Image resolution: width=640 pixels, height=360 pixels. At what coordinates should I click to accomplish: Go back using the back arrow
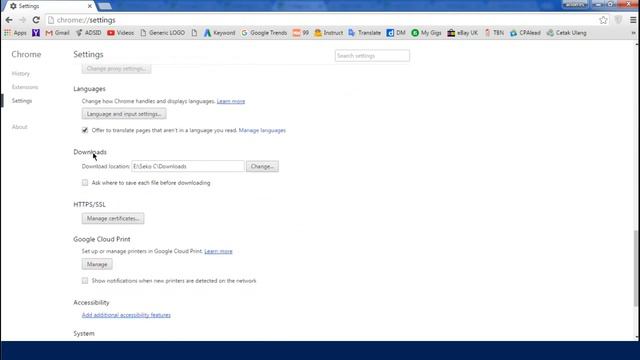[9, 20]
